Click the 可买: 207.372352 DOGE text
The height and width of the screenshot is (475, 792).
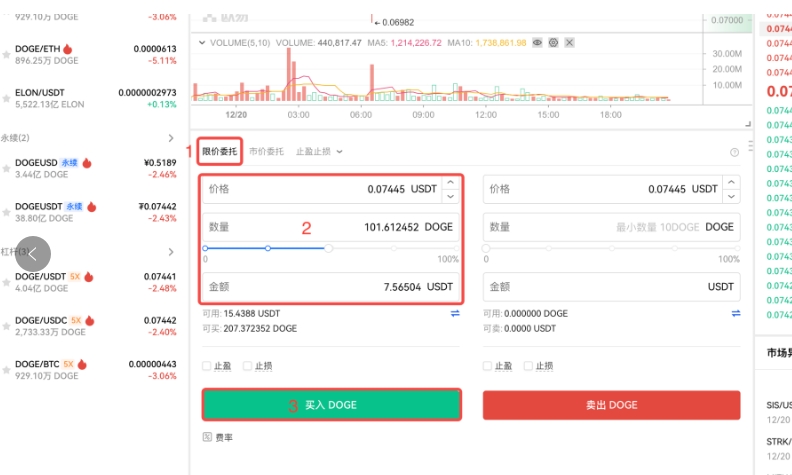[x=250, y=328]
